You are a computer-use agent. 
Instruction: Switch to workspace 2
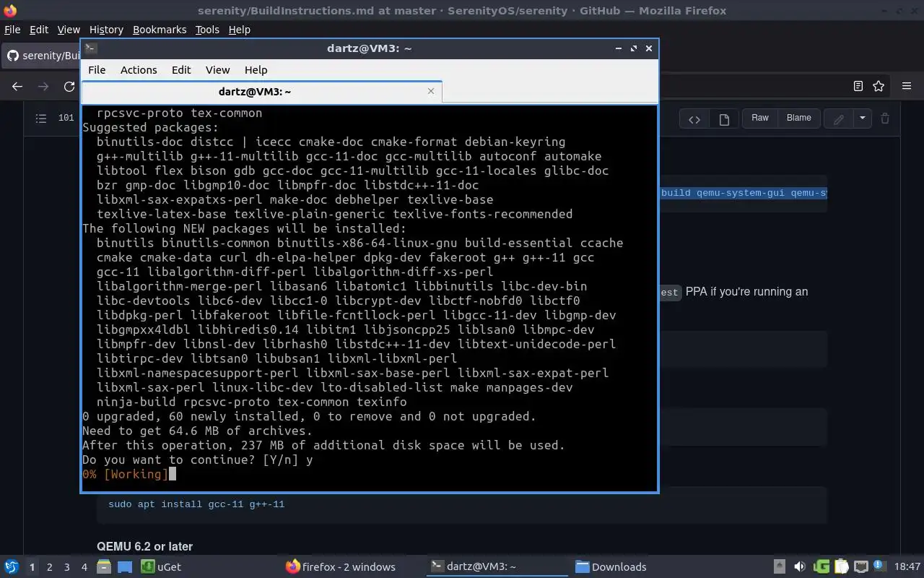coord(49,567)
